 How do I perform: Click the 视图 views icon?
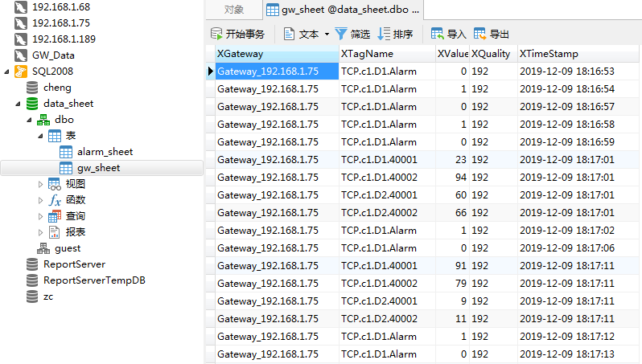[55, 184]
